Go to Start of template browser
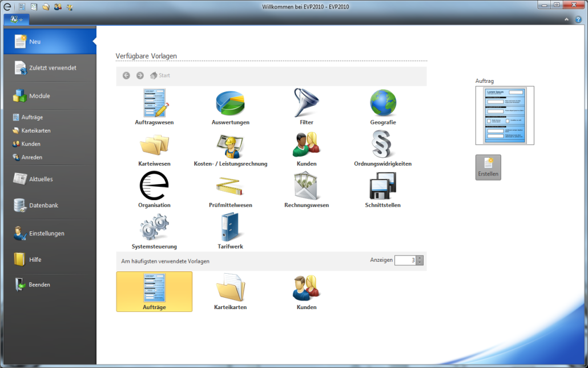Screen dimensions: 588x368 (x=160, y=75)
